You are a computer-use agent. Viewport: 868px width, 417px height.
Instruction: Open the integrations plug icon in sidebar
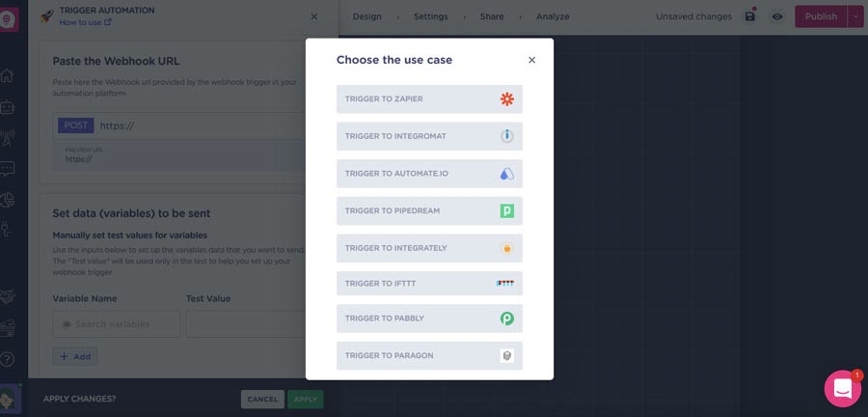pyautogui.click(x=6, y=230)
